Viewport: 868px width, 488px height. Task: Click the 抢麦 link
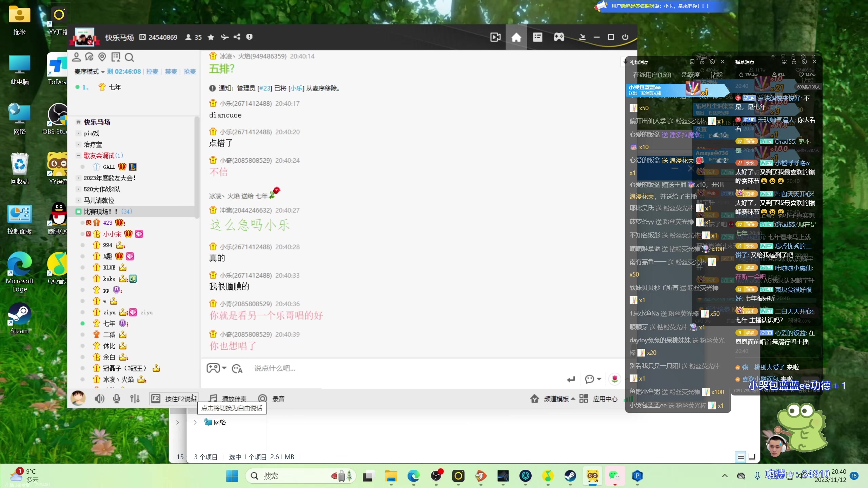pos(190,72)
